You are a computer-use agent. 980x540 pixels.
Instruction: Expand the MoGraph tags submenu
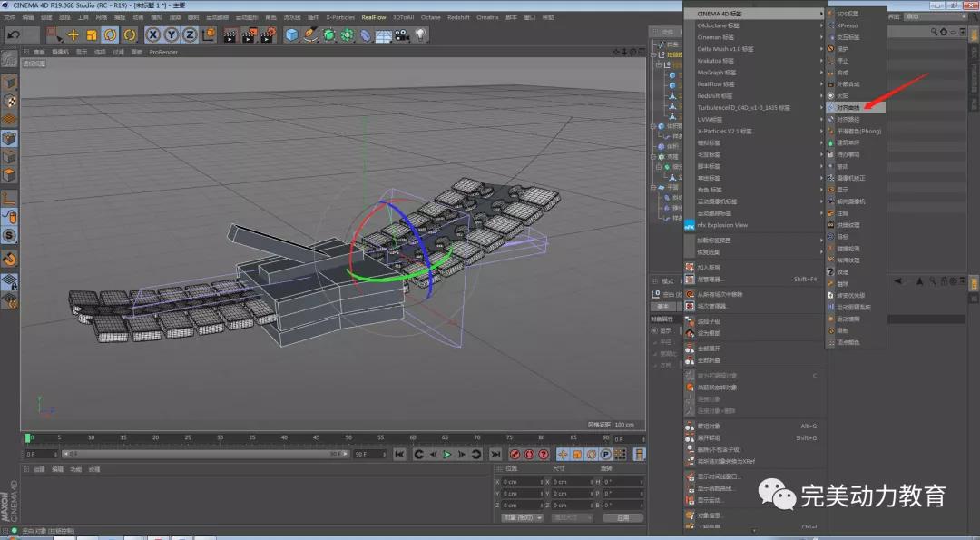coord(717,72)
